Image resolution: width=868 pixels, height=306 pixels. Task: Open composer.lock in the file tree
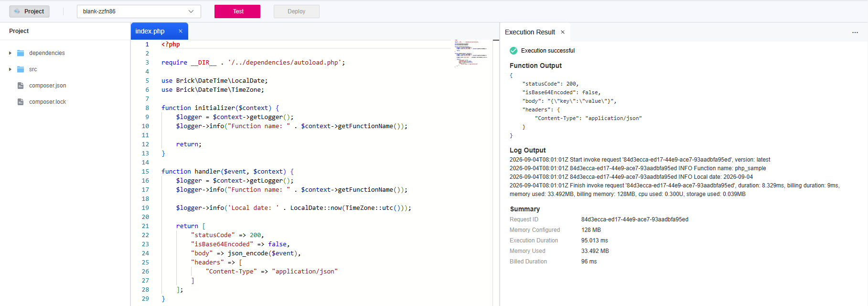click(x=48, y=102)
